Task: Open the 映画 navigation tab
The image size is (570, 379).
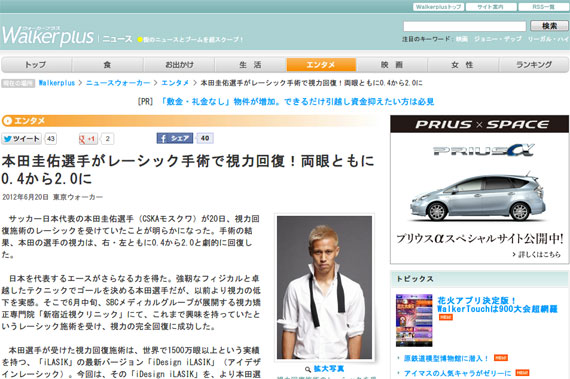Action: 392,65
